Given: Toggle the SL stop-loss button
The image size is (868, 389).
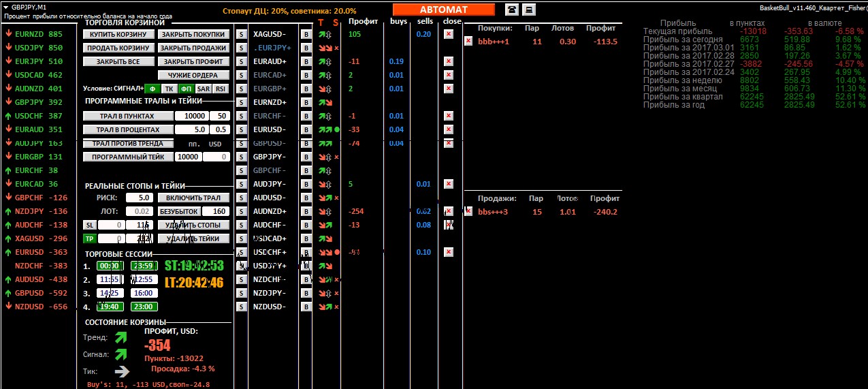Looking at the screenshot, I should click(x=90, y=225).
